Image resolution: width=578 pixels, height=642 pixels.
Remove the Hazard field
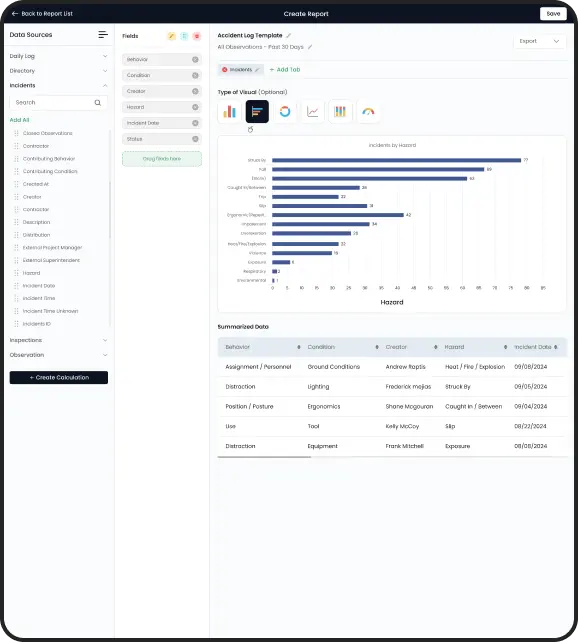tap(195, 107)
